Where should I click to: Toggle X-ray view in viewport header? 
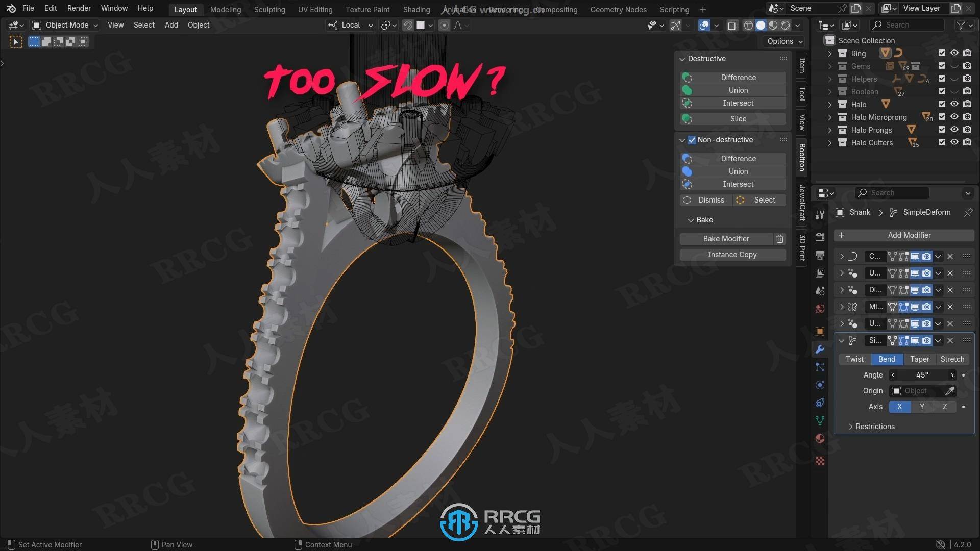click(x=732, y=25)
